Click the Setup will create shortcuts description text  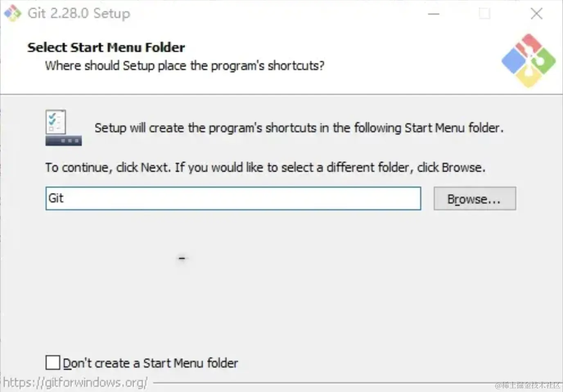[299, 128]
